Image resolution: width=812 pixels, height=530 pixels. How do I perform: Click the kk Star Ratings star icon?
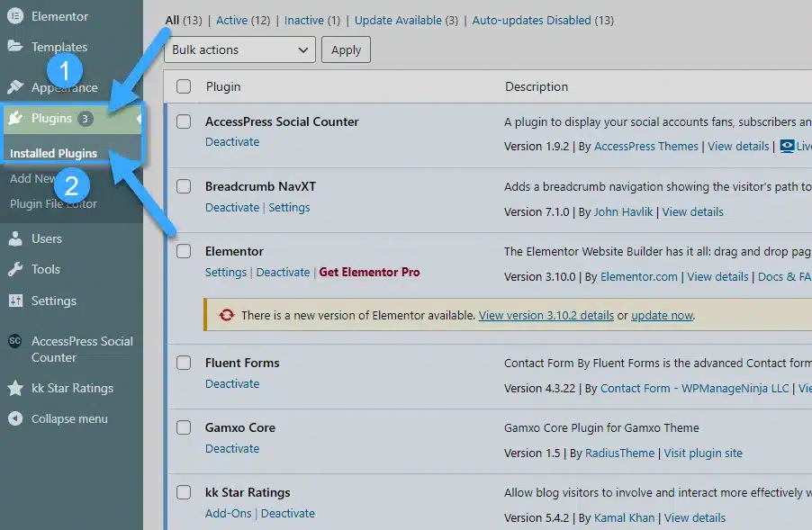click(x=15, y=388)
